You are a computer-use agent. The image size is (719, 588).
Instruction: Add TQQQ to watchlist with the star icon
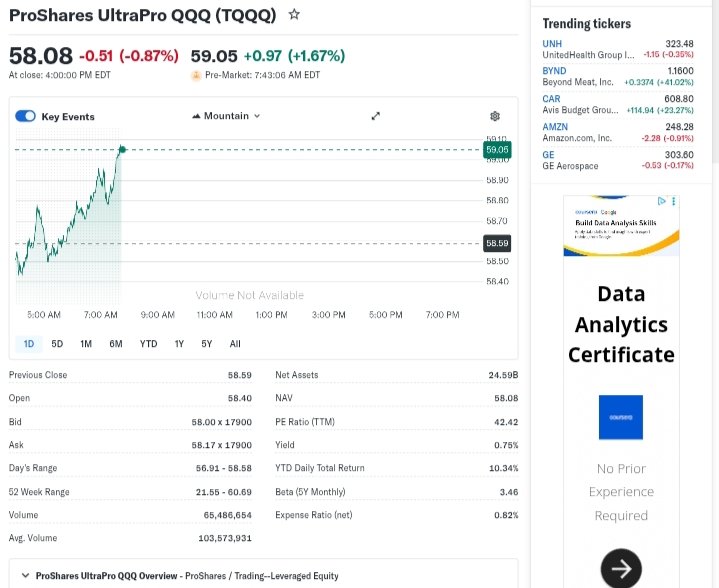click(x=294, y=15)
